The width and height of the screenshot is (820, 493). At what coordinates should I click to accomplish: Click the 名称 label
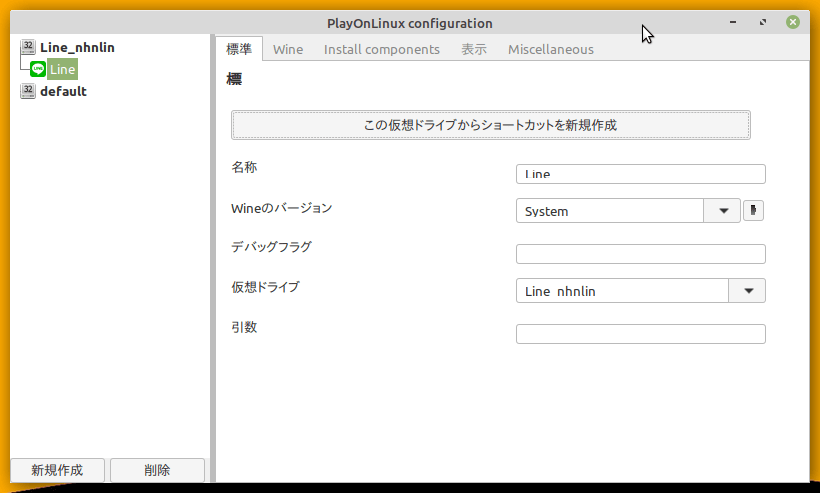pos(244,167)
